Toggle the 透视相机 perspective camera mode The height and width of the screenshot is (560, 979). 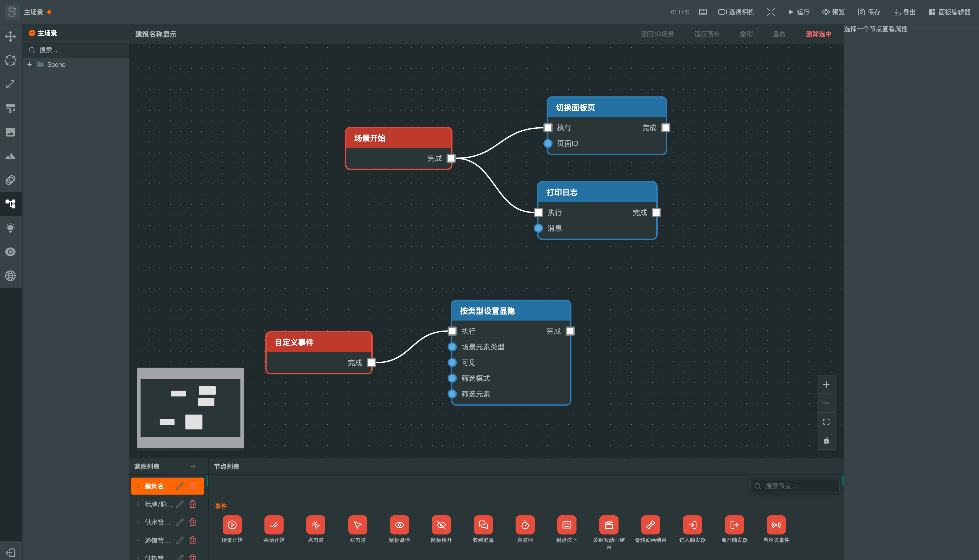click(x=736, y=12)
